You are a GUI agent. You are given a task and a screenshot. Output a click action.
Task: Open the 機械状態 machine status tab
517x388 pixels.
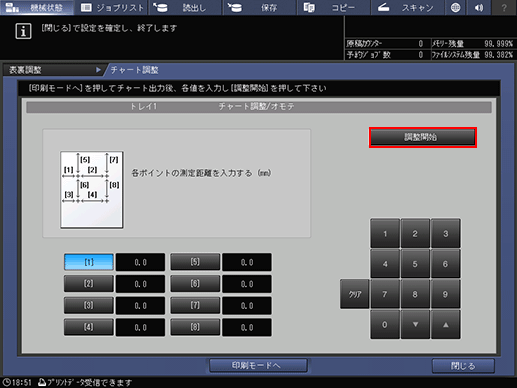tap(37, 7)
